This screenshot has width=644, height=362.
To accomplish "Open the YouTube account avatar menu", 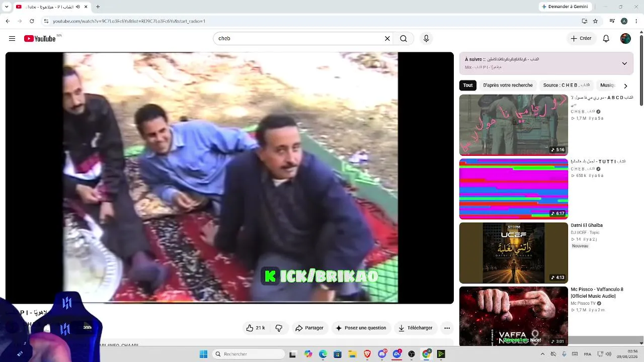I will 625,39.
